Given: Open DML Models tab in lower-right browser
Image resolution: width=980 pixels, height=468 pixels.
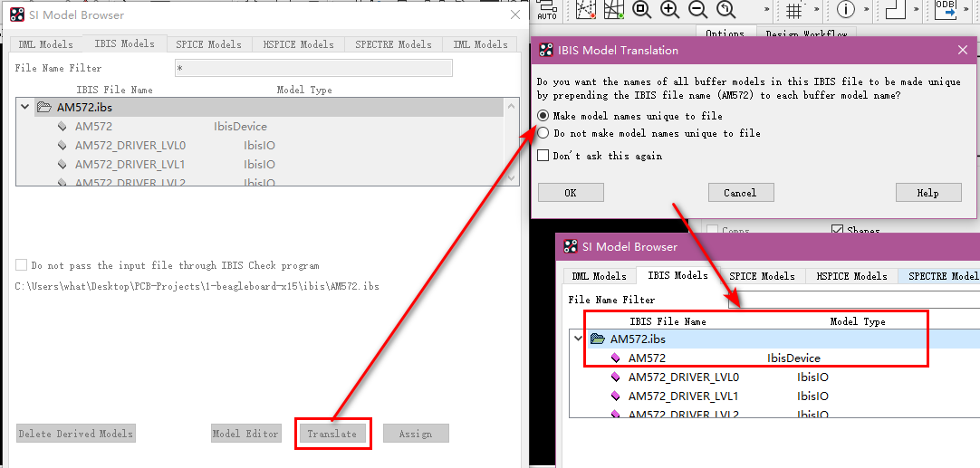Looking at the screenshot, I should pos(599,276).
